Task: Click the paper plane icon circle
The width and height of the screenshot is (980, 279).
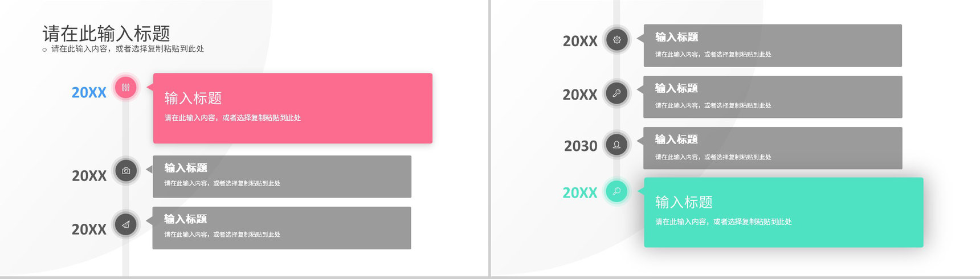Action: pyautogui.click(x=126, y=224)
